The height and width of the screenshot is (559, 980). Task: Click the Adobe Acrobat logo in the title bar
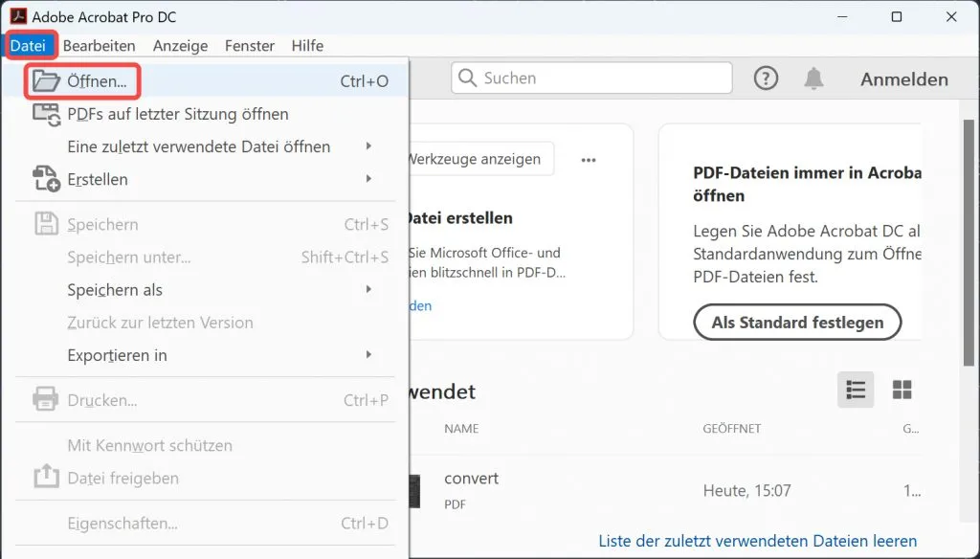point(20,15)
